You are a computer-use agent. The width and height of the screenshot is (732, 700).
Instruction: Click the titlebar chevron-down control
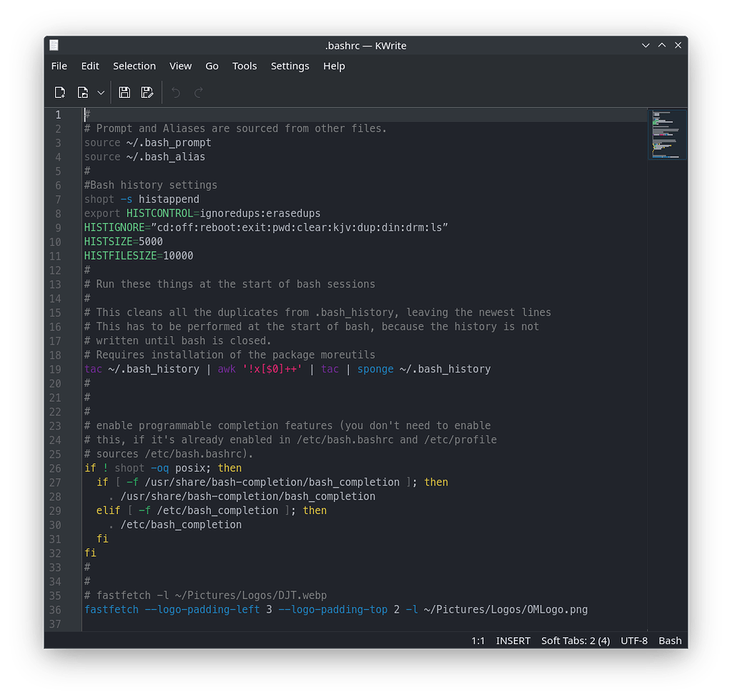(646, 45)
